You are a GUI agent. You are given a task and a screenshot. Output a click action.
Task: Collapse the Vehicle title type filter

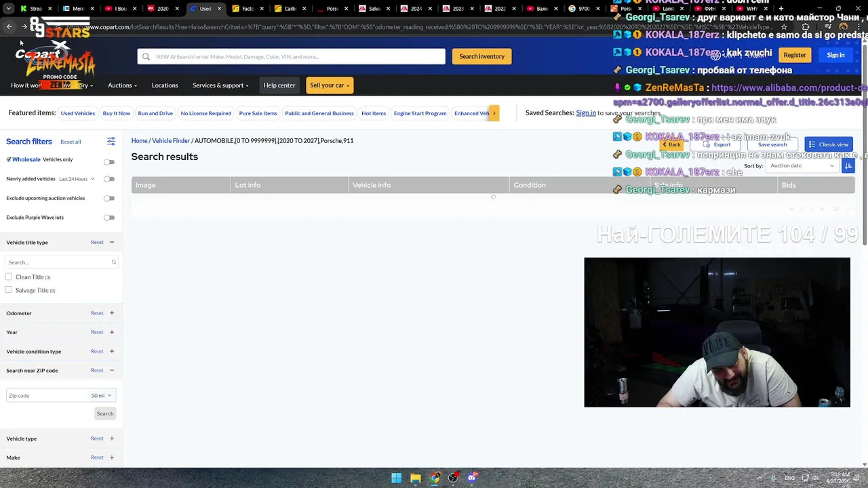112,242
